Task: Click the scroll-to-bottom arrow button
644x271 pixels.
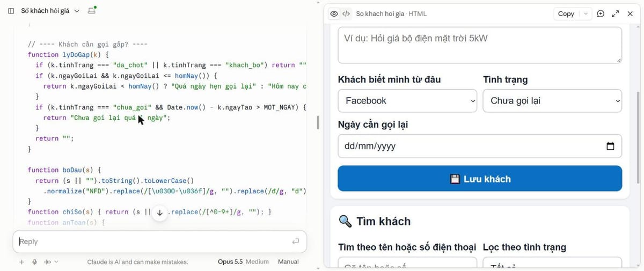Action: pyautogui.click(x=159, y=213)
